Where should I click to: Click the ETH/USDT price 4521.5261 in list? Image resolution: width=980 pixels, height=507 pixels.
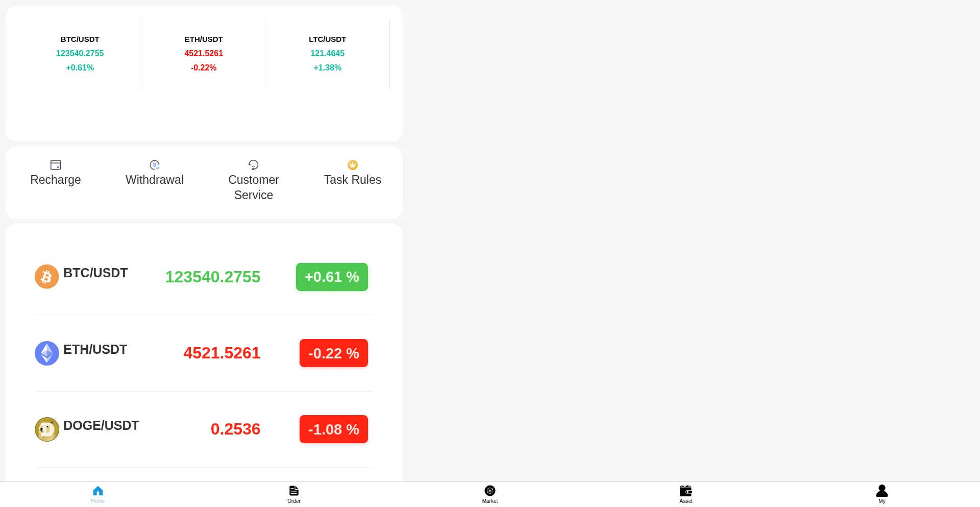(x=222, y=353)
